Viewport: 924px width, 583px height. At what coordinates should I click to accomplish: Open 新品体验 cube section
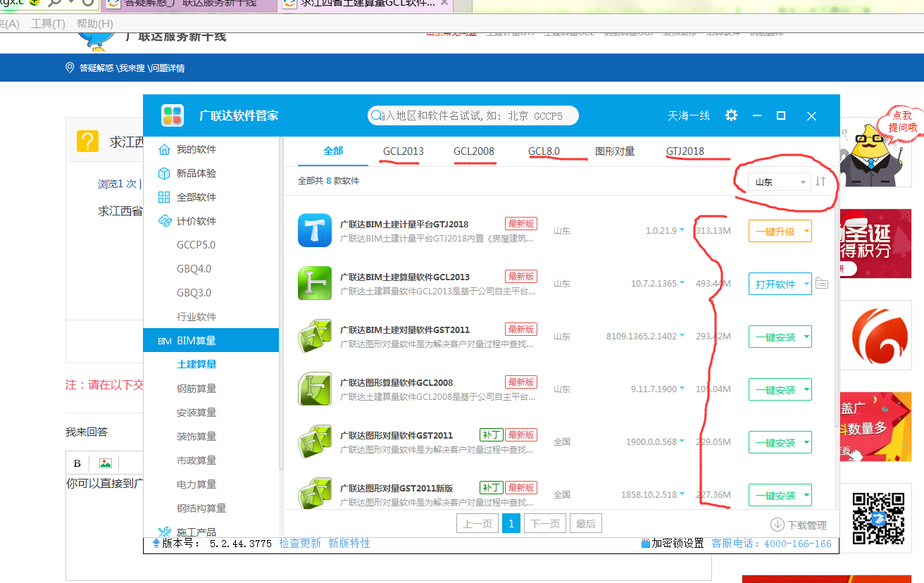(187, 173)
